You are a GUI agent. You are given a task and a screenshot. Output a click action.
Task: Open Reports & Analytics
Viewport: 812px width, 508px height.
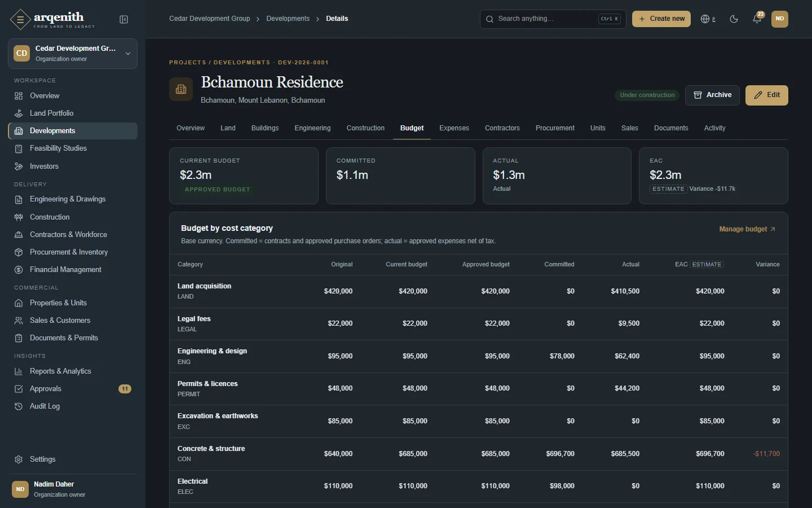pyautogui.click(x=73, y=371)
